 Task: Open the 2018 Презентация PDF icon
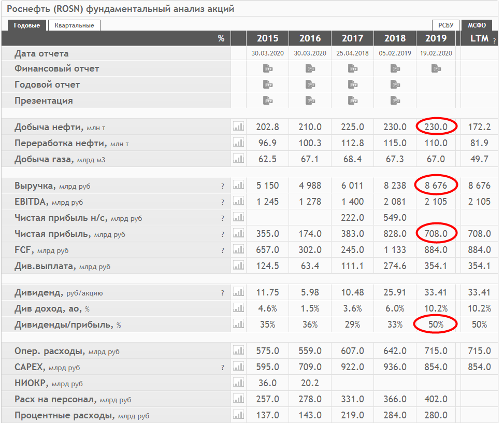tap(395, 101)
